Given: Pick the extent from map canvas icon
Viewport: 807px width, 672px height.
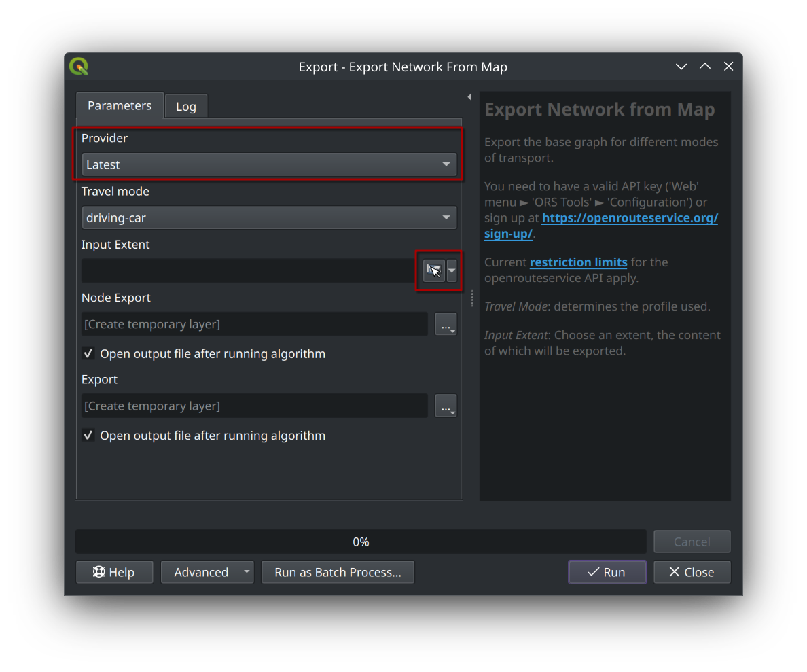Looking at the screenshot, I should 433,270.
